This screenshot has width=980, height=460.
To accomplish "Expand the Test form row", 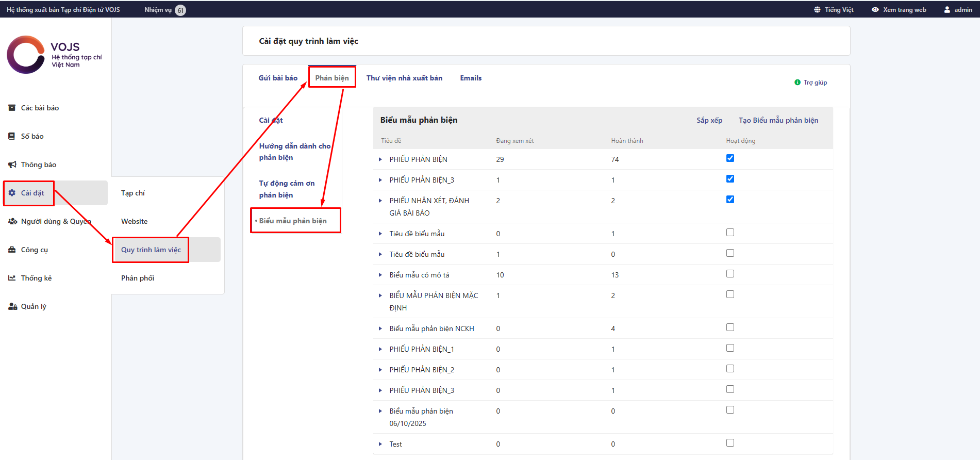I will click(380, 444).
